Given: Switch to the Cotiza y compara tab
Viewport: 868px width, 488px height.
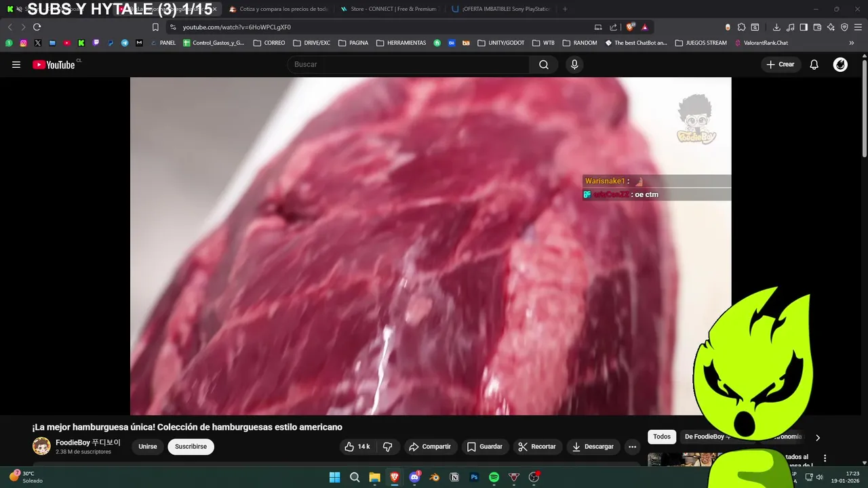Looking at the screenshot, I should [x=278, y=9].
